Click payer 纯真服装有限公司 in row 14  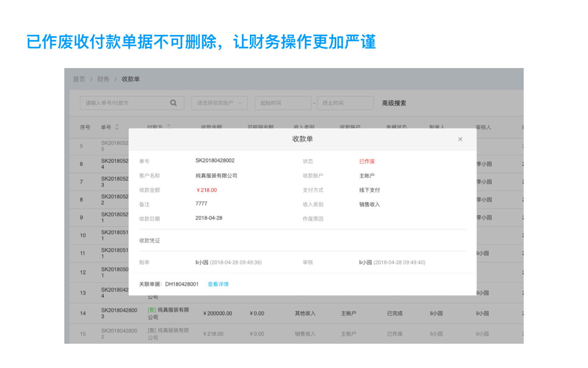point(168,313)
